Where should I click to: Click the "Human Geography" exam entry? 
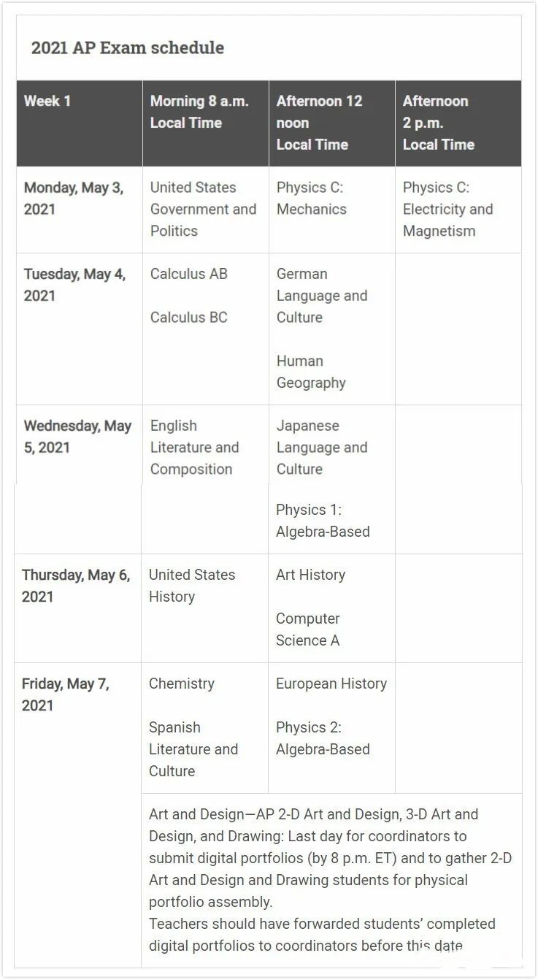[x=311, y=372]
